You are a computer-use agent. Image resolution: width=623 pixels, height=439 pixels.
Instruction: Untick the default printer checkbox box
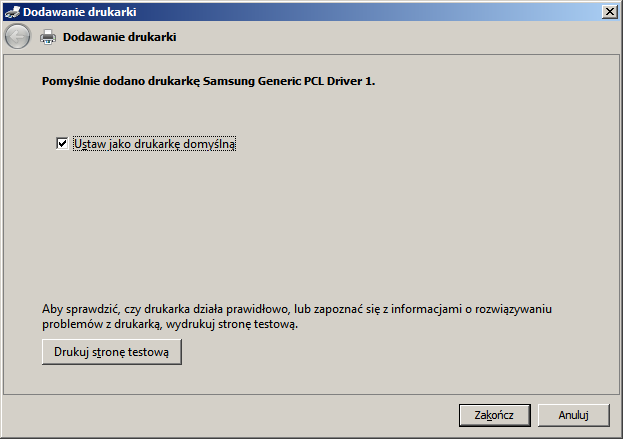pyautogui.click(x=62, y=143)
